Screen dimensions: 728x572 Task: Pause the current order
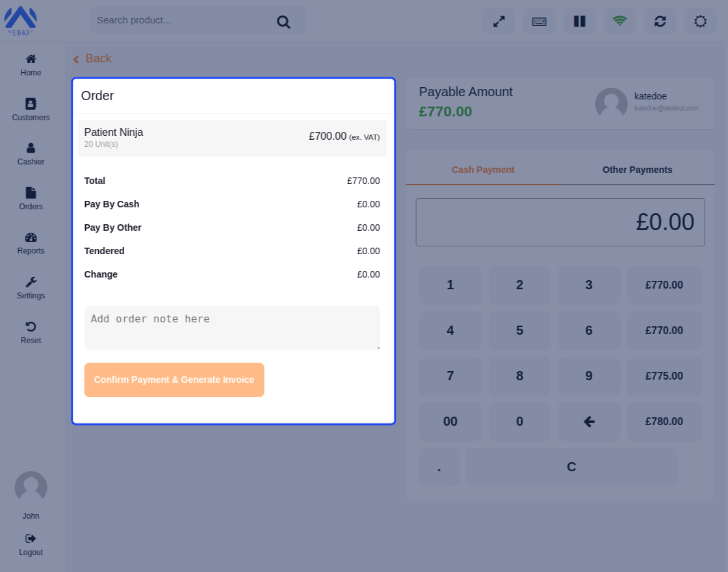[x=579, y=21]
